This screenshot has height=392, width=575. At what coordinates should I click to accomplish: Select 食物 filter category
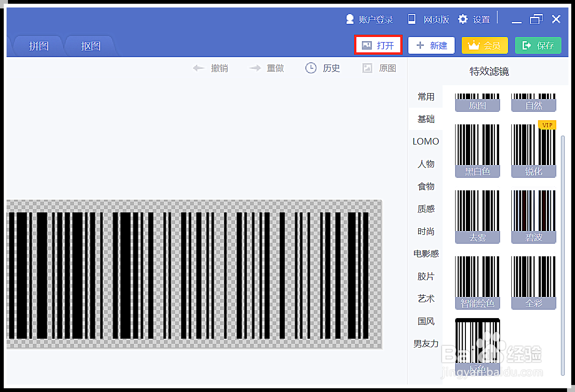click(x=426, y=187)
